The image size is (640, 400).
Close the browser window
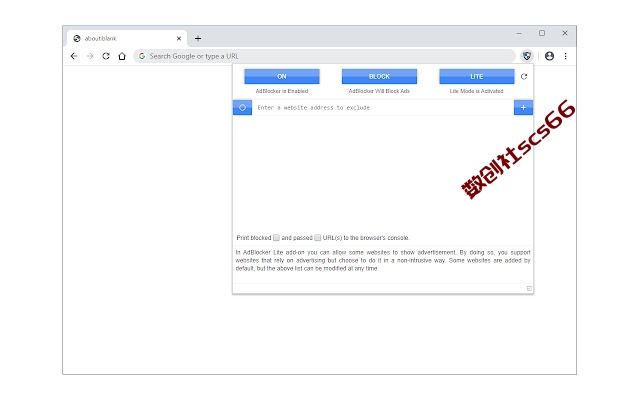point(565,33)
